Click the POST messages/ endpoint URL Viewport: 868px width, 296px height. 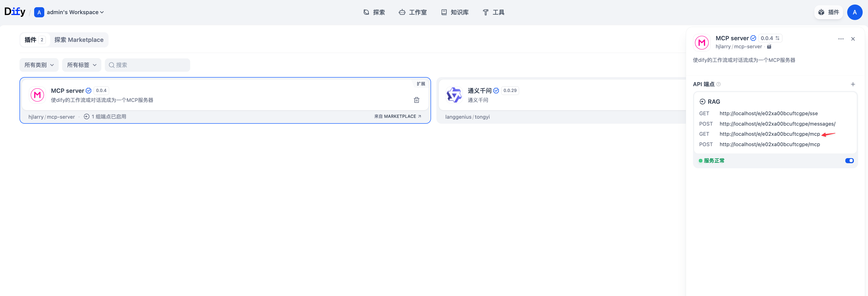click(777, 124)
